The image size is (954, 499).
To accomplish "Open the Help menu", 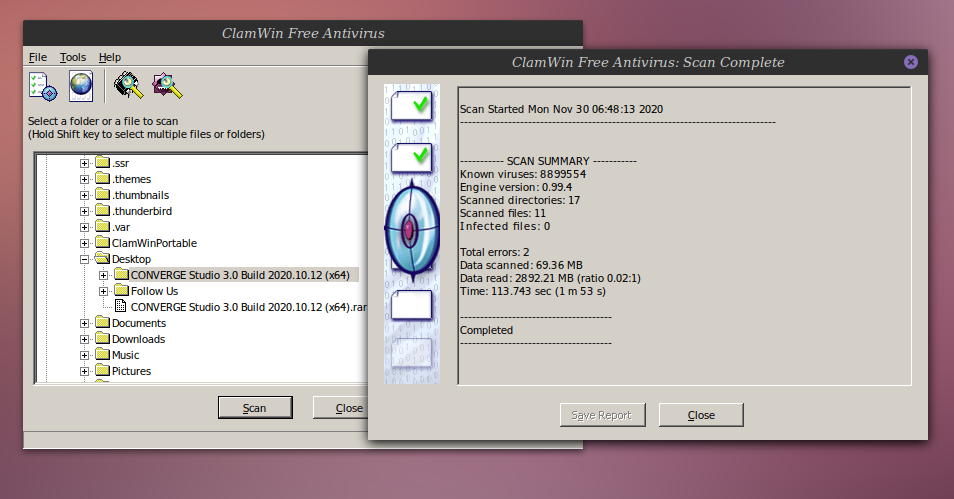I will (110, 57).
